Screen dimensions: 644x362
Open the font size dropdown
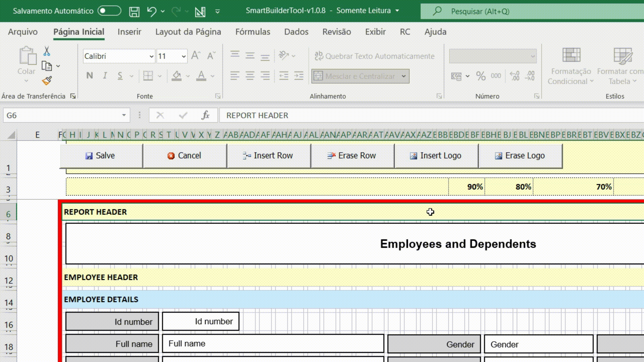point(183,56)
